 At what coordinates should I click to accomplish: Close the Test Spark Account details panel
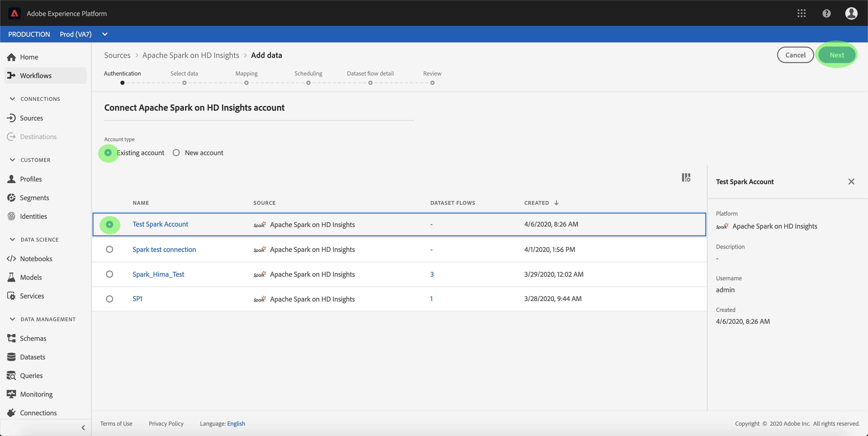(x=851, y=182)
